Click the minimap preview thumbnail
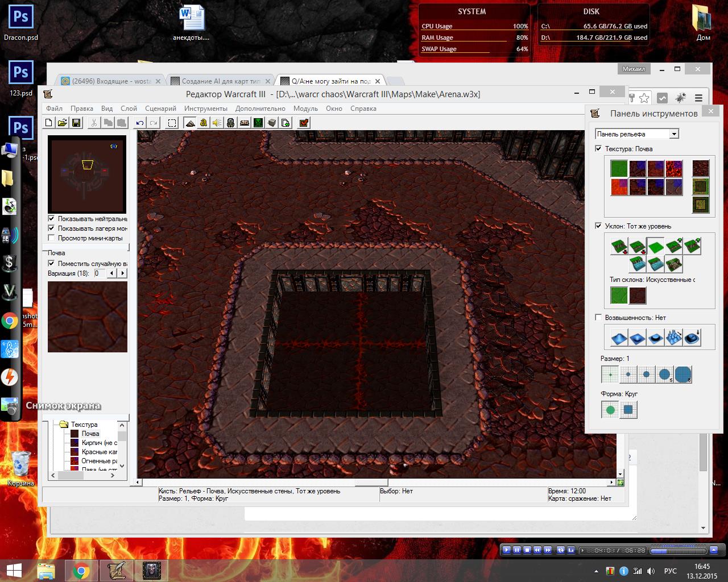This screenshot has width=728, height=582. (88, 174)
